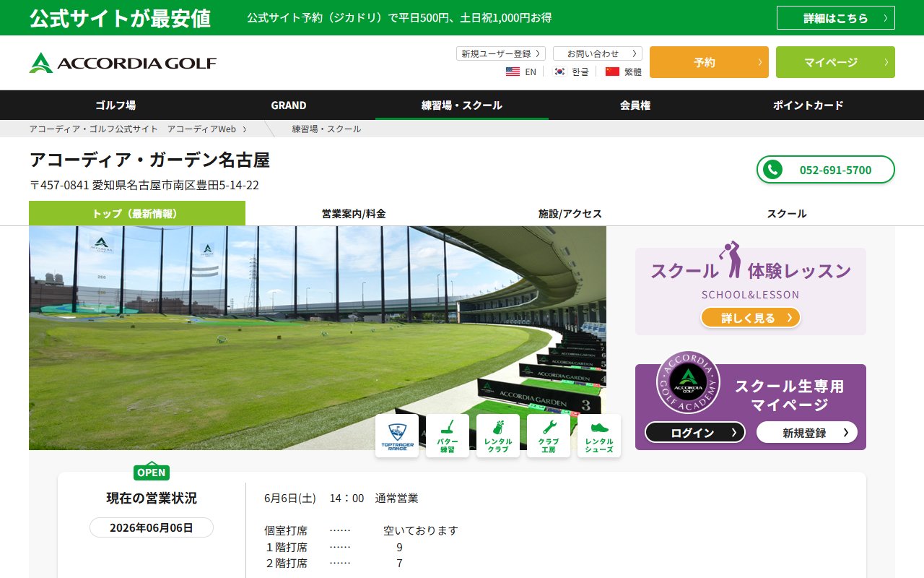
Task: Select Traditional Chinese via the China flag
Action: pos(624,72)
